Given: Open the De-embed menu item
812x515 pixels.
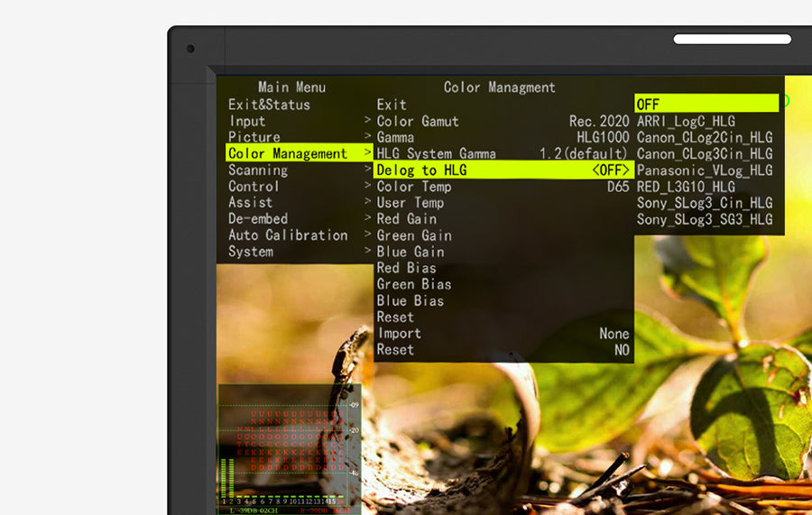Looking at the screenshot, I should (258, 219).
